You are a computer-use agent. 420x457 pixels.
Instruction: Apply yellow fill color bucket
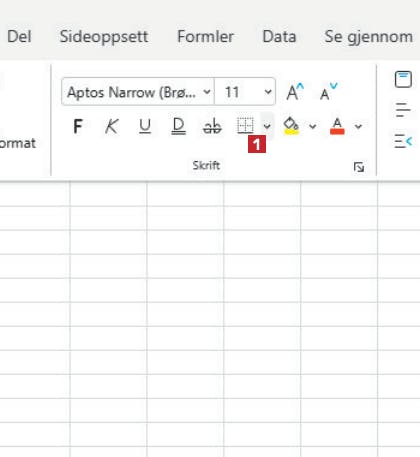[x=291, y=126]
